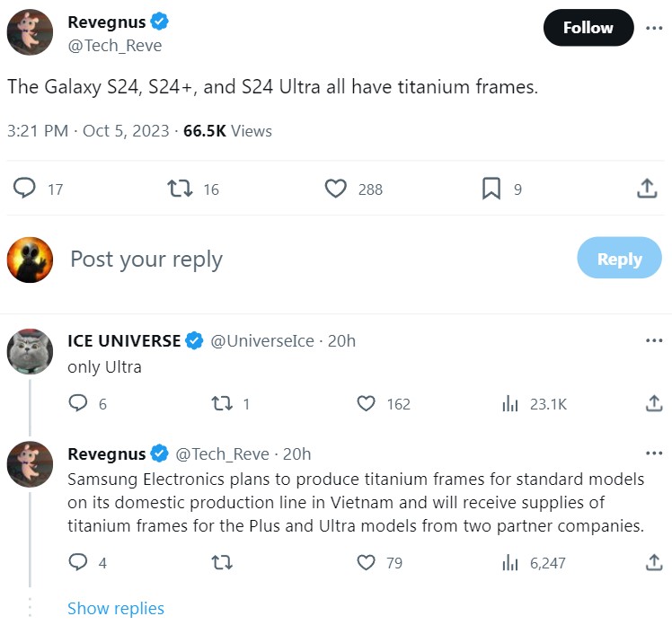The height and width of the screenshot is (625, 672).
Task: Open more menu on ICE UNIVERSE reply
Action: tap(654, 340)
